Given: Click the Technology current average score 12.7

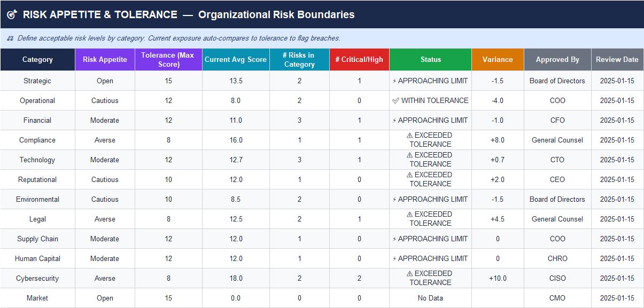Looking at the screenshot, I should tap(236, 160).
